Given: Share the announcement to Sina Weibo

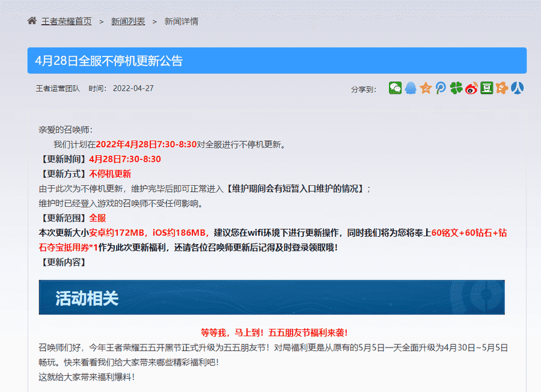Looking at the screenshot, I should [471, 89].
